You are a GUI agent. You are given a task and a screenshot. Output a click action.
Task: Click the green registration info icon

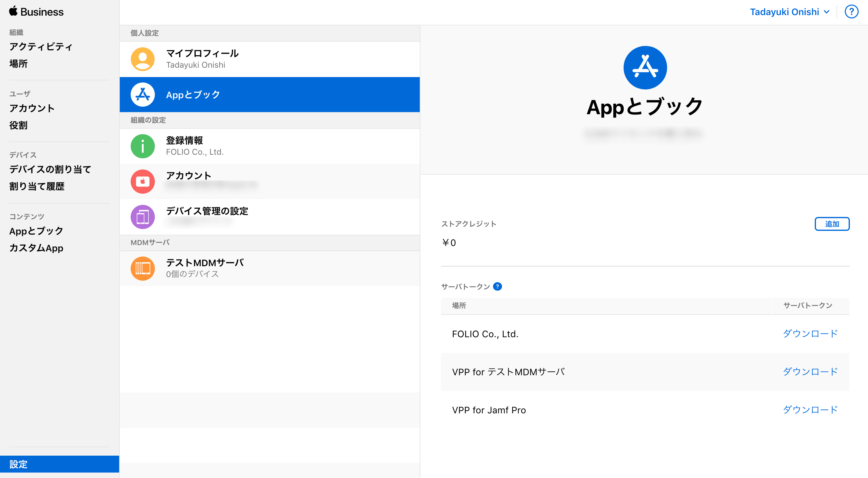click(x=142, y=147)
